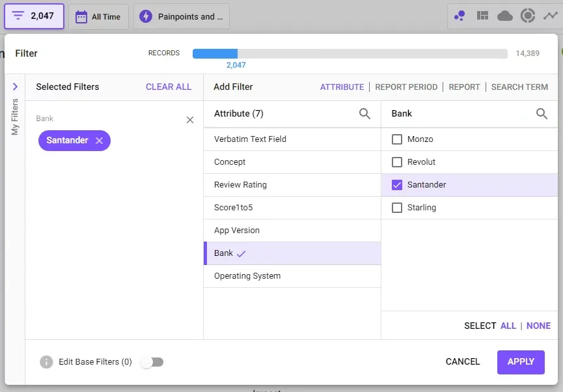Open the All Time date range picker
The height and width of the screenshot is (392, 563).
pyautogui.click(x=98, y=16)
